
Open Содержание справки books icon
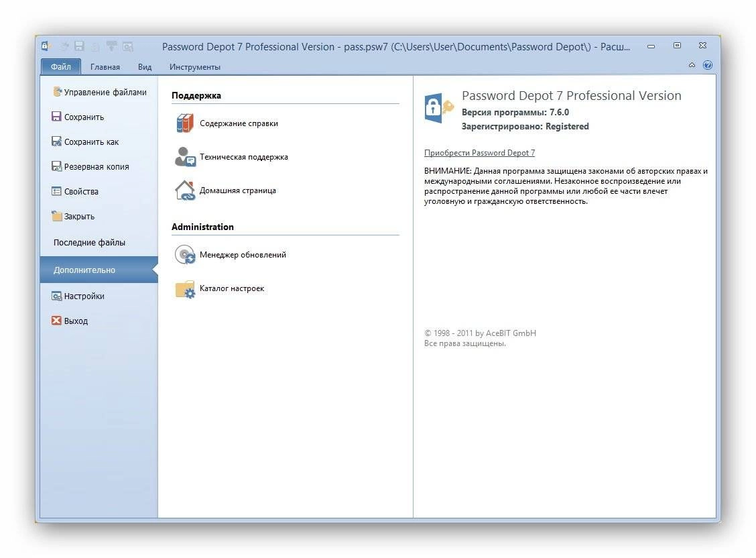(x=185, y=123)
